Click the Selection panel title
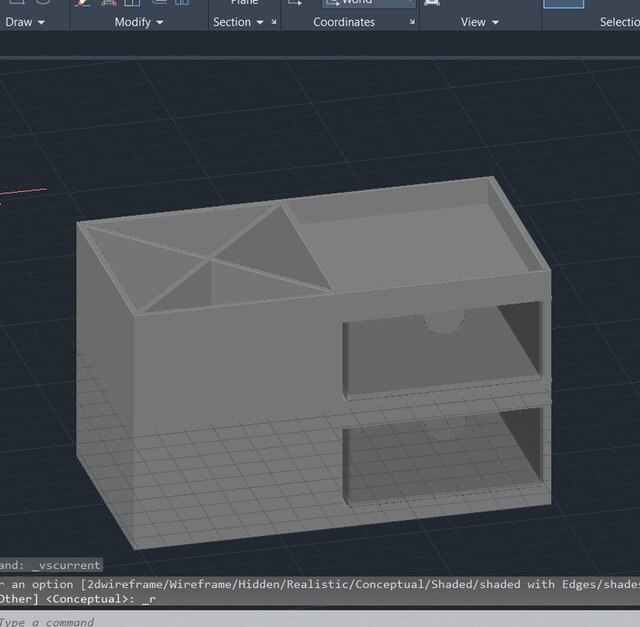640x627 pixels. (x=619, y=22)
